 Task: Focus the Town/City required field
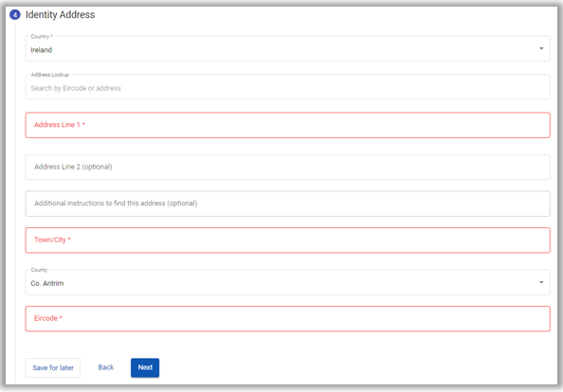point(287,240)
